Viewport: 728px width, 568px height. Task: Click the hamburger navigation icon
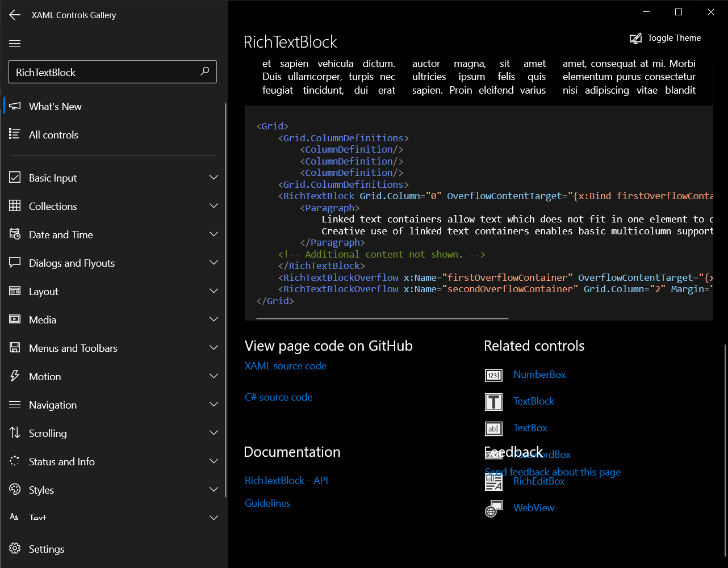click(x=14, y=43)
